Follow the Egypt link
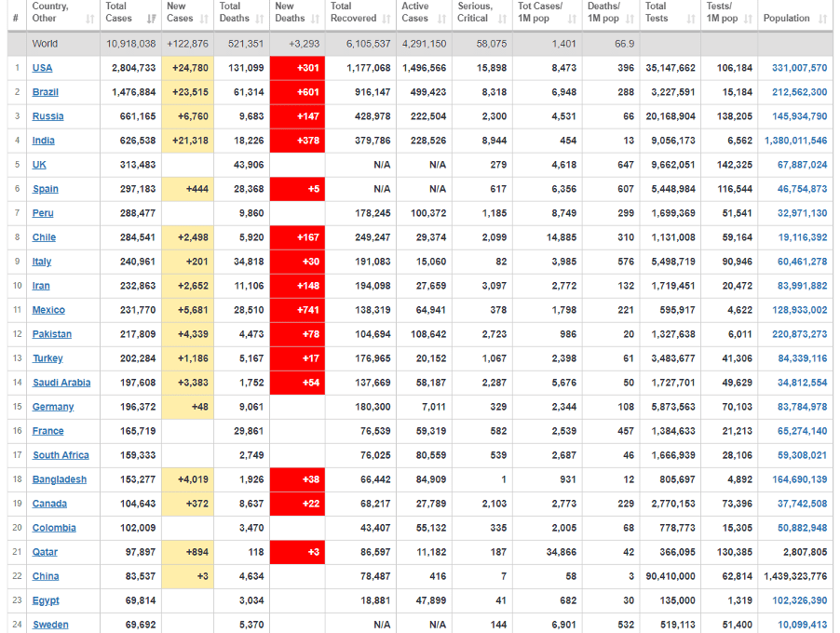The width and height of the screenshot is (840, 633). click(46, 600)
